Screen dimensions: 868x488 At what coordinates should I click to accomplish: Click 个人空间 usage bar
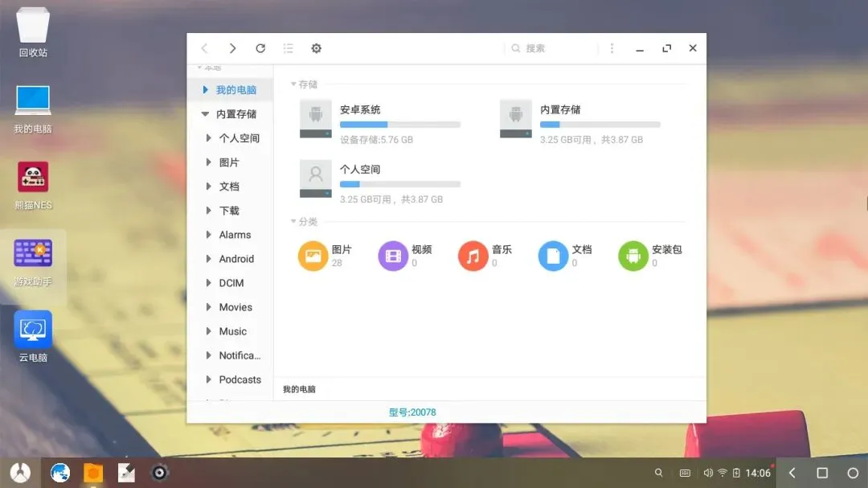pos(399,184)
